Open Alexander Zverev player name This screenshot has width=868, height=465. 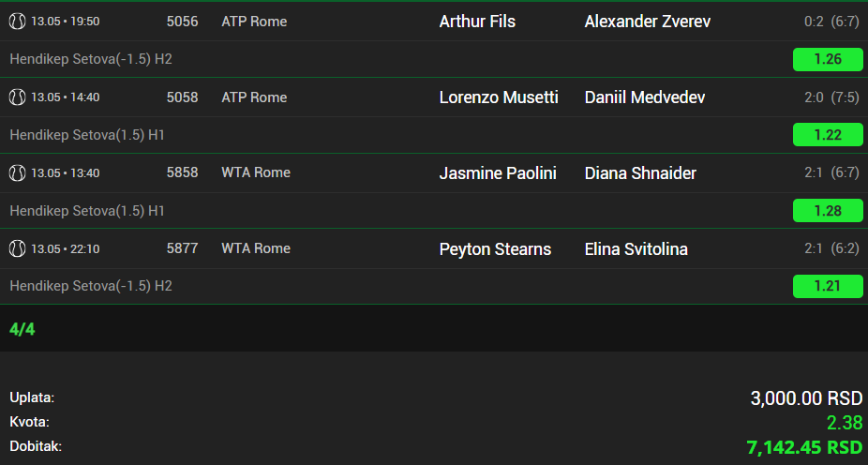point(647,22)
